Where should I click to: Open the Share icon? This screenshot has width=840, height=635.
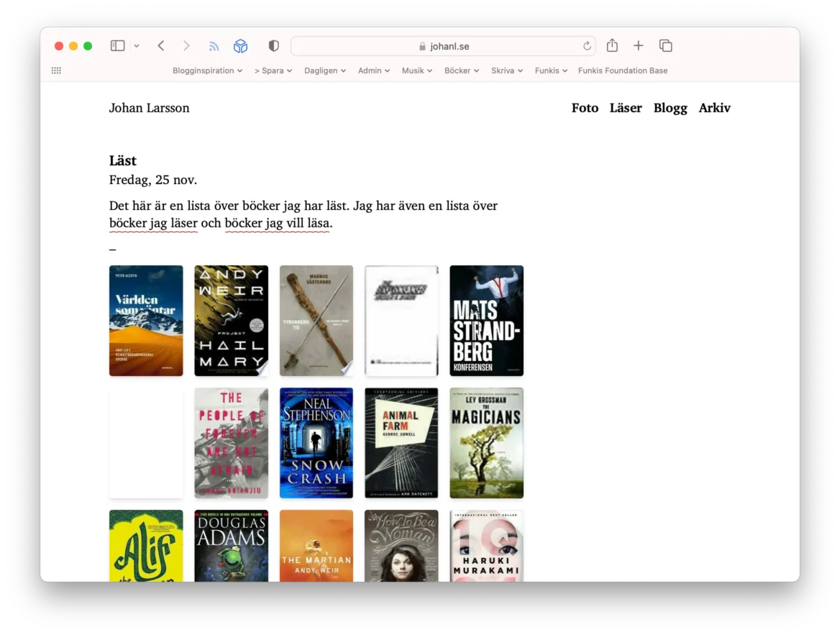click(612, 45)
